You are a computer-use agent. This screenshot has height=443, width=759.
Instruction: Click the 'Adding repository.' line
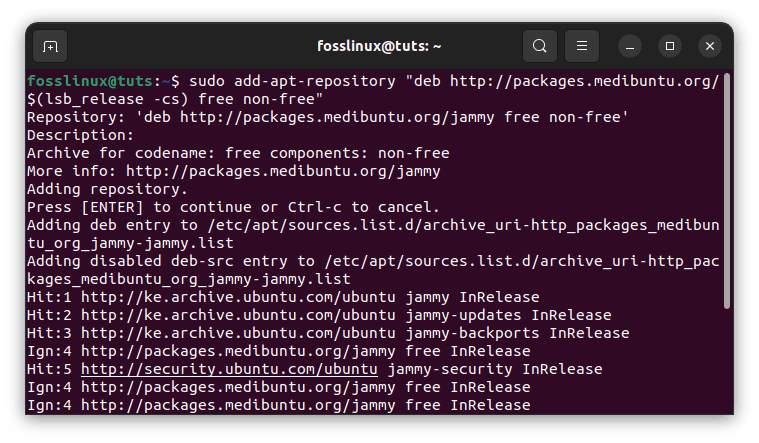[x=107, y=189]
